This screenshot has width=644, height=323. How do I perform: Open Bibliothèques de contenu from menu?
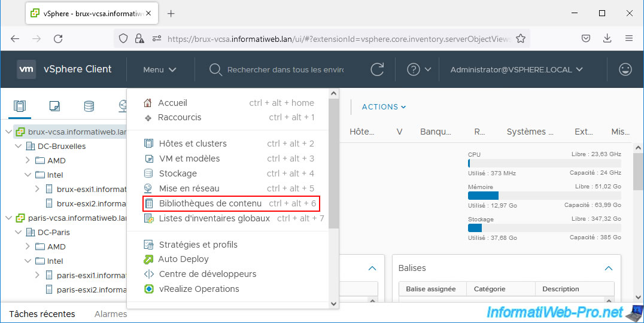(231, 203)
